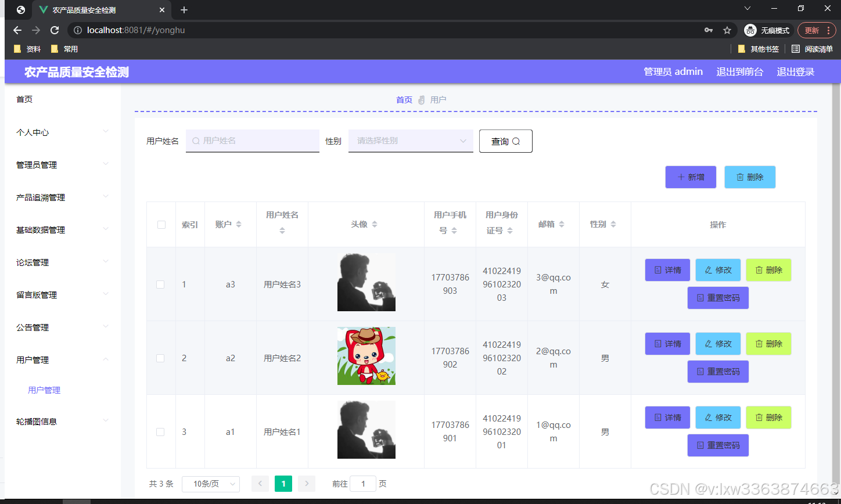Open the password key icon in address bar
Viewport: 841px width, 504px height.
tap(708, 30)
